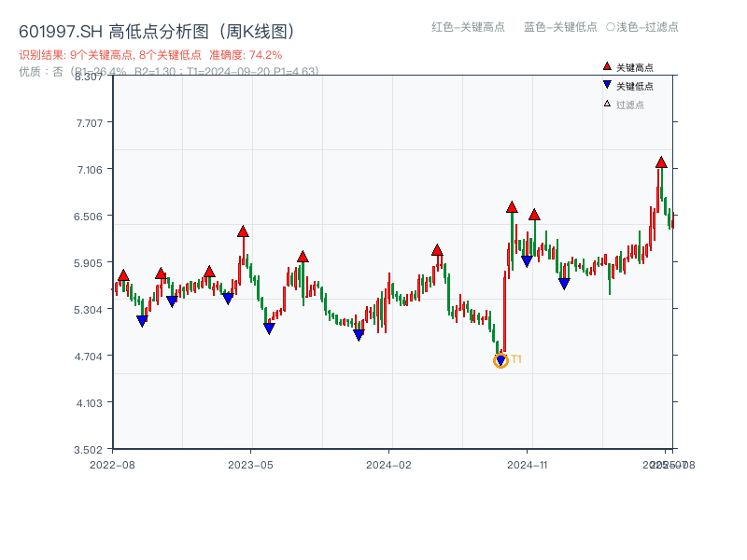Viewport: 747px width, 560px height.
Task: Select the key-high marker at October 2024 spike
Action: tap(512, 207)
